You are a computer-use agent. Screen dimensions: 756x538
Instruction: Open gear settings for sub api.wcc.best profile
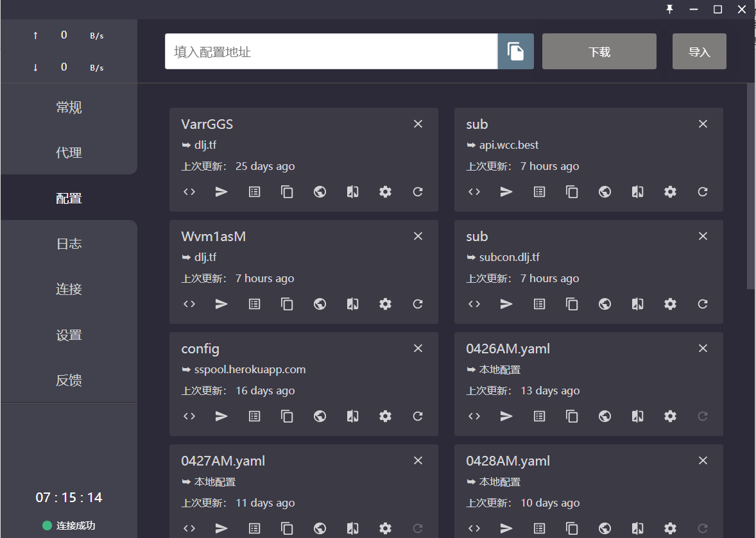coord(670,192)
